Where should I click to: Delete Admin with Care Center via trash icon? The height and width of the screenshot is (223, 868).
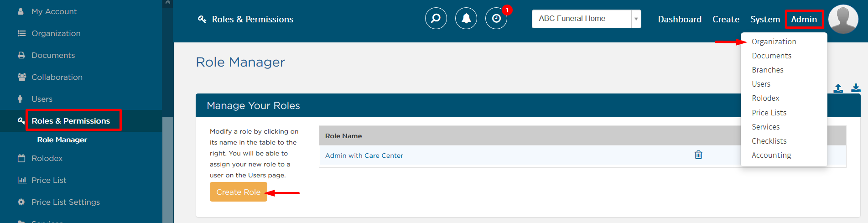[698, 155]
